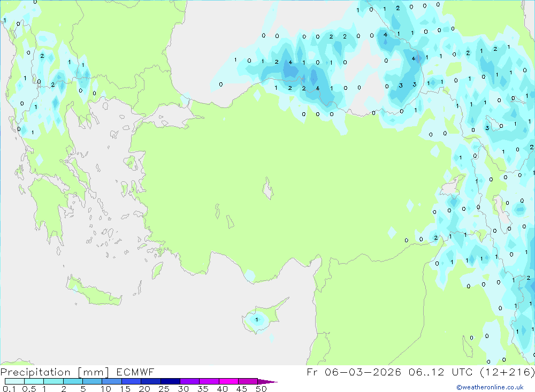Pick the legend swatch between 5 and 10
This screenshot has width=535, height=392.
(93, 381)
